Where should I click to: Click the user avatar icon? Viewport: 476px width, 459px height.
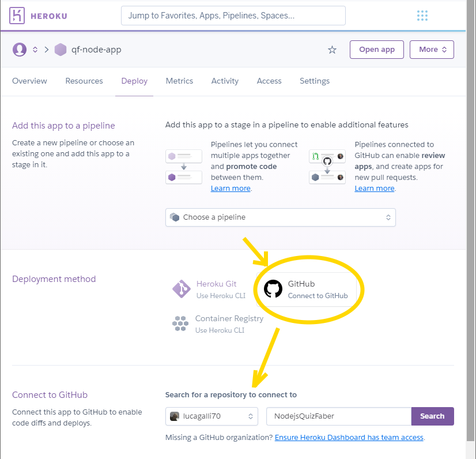pyautogui.click(x=20, y=50)
